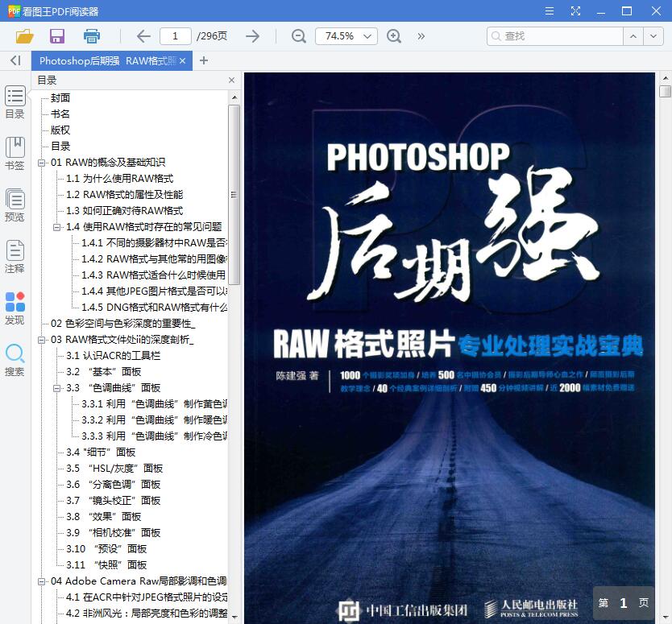
Task: Open 1.1 为什么使用RAW格式
Action: point(120,179)
